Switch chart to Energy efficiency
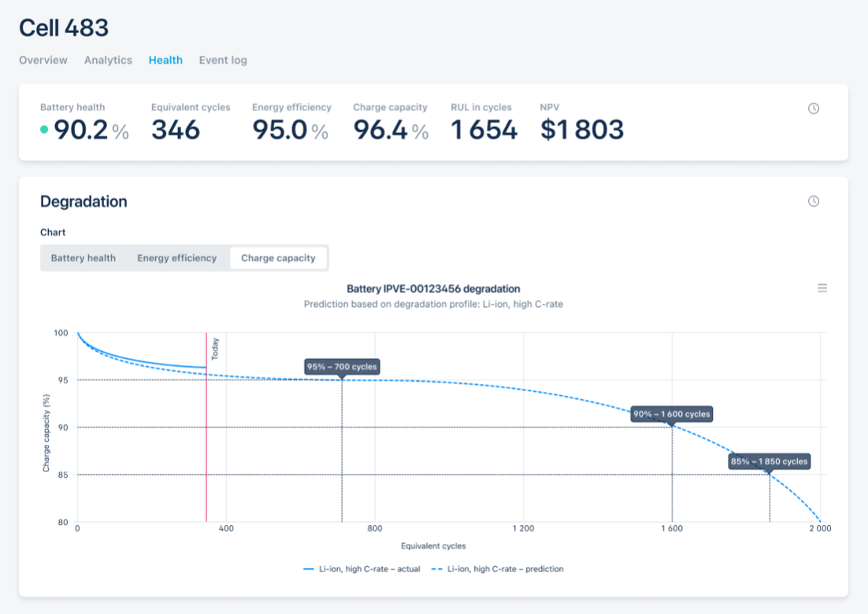Image resolution: width=868 pixels, height=614 pixels. click(176, 258)
